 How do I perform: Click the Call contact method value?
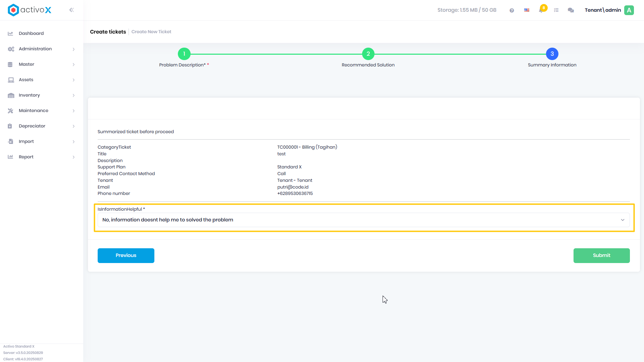[x=282, y=174]
